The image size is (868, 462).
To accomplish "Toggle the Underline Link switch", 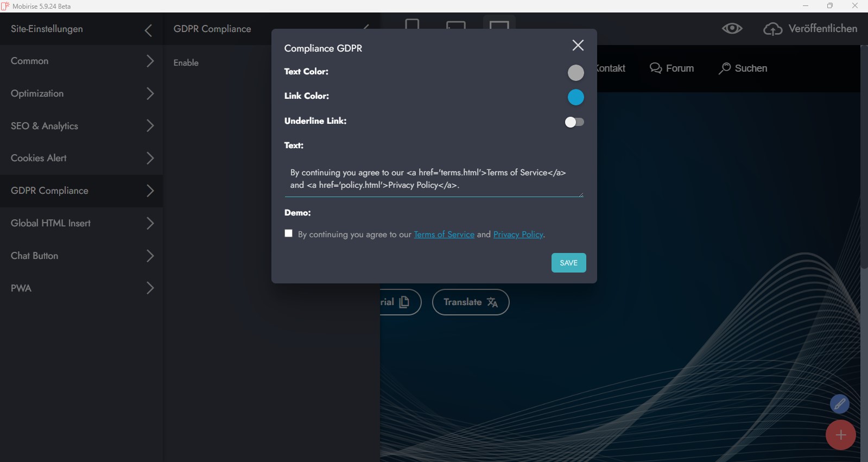I will point(574,122).
